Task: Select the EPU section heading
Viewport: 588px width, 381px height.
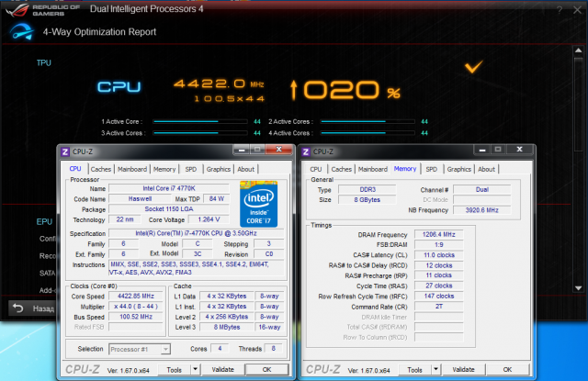Action: pyautogui.click(x=44, y=222)
